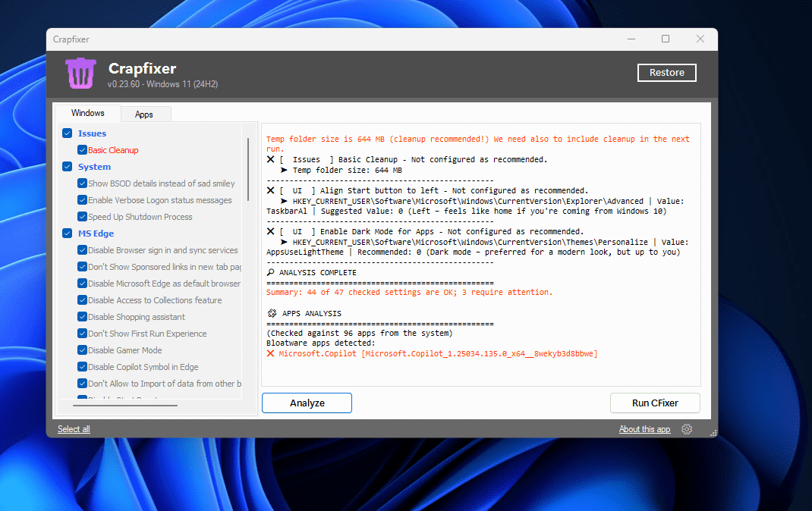Click the Align Start button to left line
Viewport: 812px width, 511px height.
427,191
